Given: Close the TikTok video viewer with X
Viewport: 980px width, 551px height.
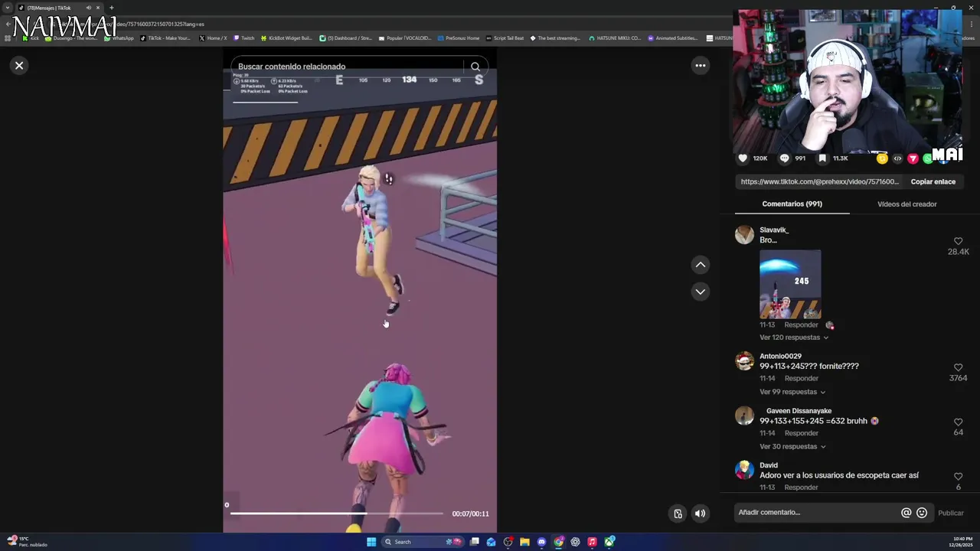Looking at the screenshot, I should coord(19,65).
